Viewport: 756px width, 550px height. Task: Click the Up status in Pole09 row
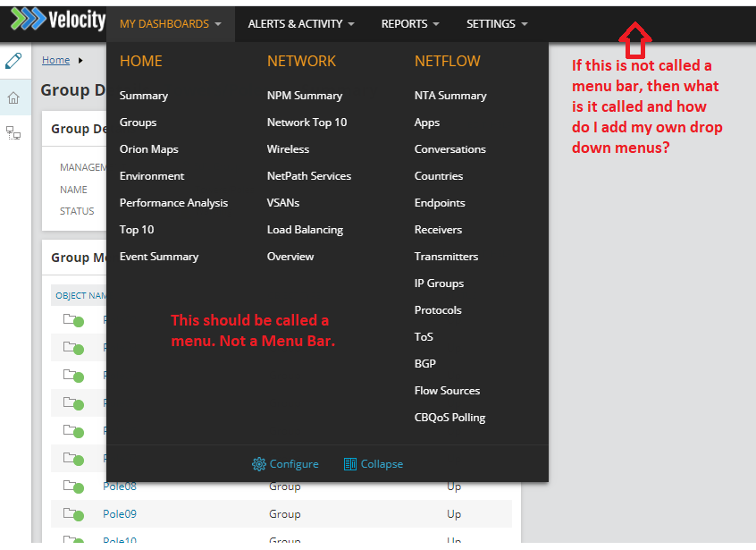click(x=454, y=514)
